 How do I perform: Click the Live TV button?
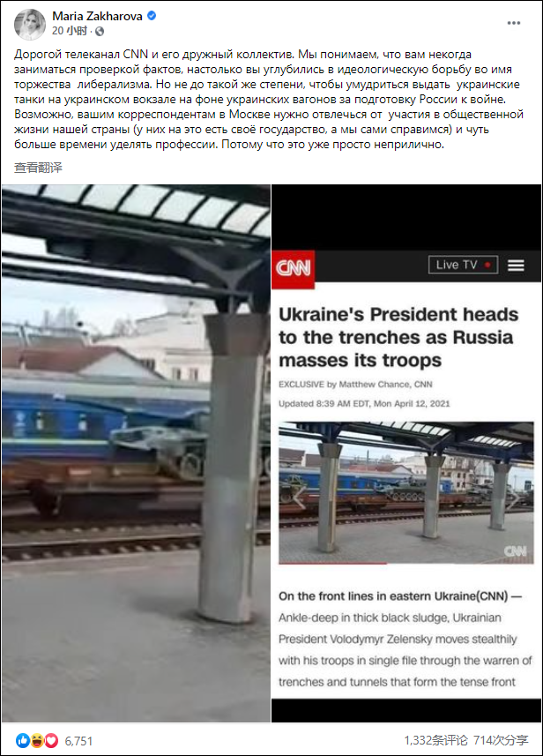pos(463,266)
